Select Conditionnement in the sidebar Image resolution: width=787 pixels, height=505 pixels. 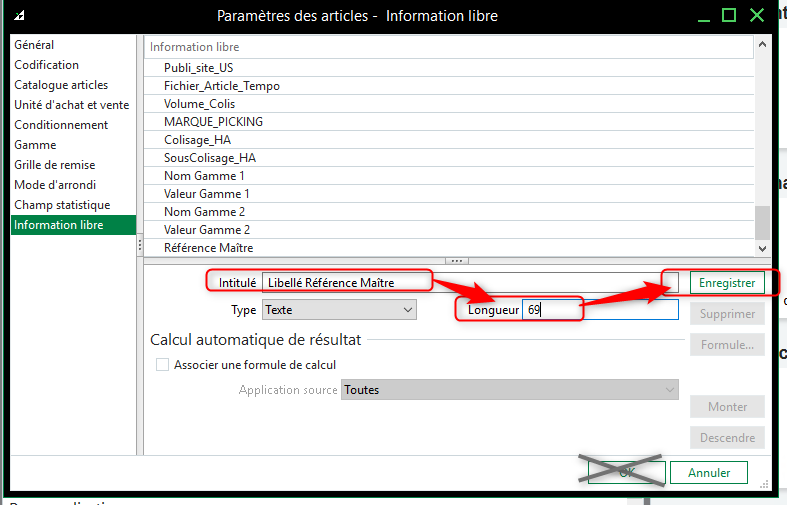point(73,125)
